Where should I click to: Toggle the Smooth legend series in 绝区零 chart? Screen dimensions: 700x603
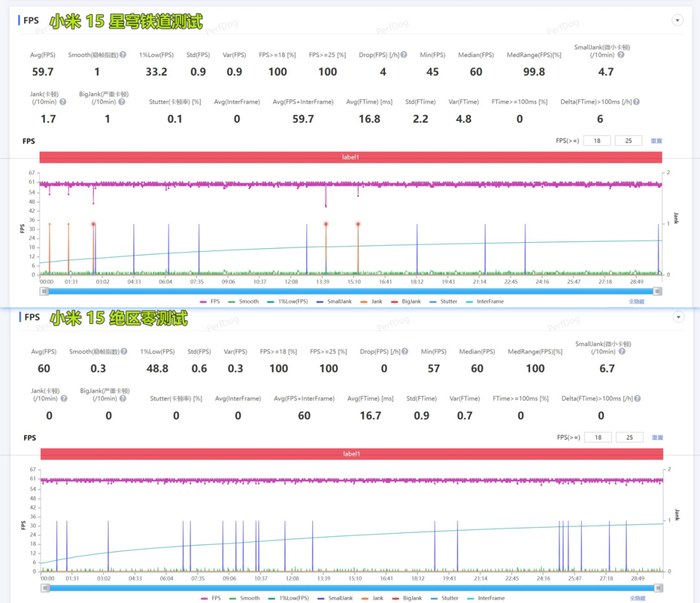tap(244, 598)
